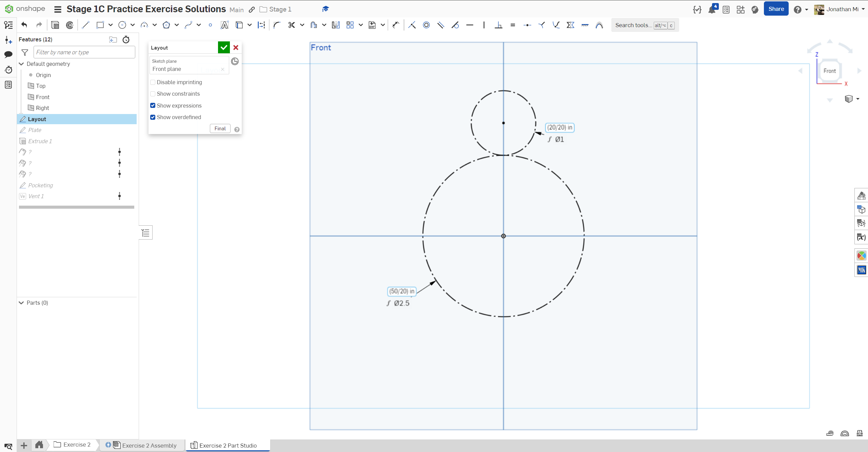
Task: Enable Disable imprinting checkbox
Action: pos(153,82)
